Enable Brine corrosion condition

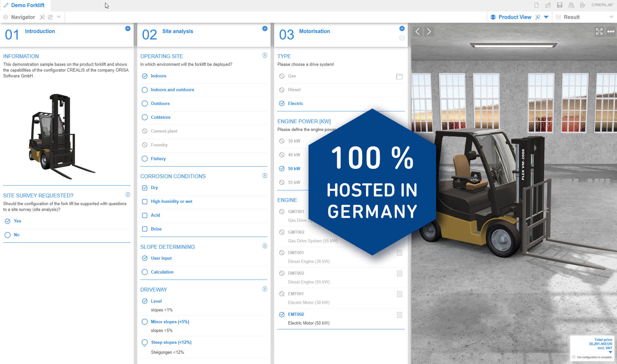204,229
